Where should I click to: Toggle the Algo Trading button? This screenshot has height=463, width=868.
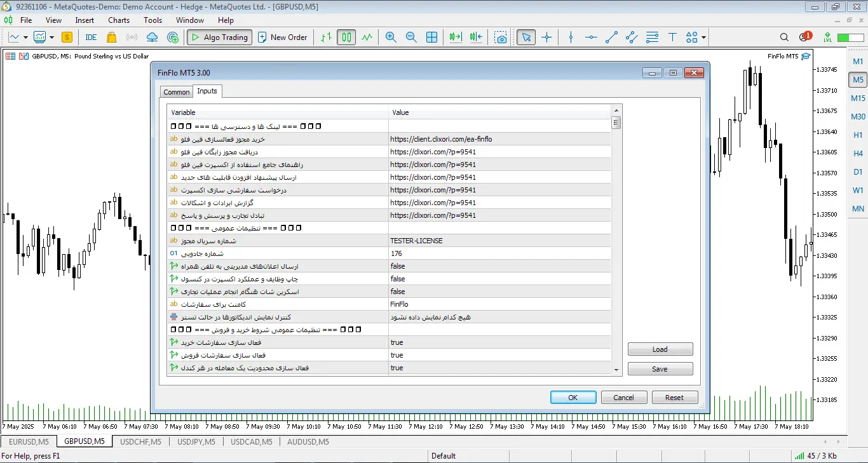click(219, 37)
